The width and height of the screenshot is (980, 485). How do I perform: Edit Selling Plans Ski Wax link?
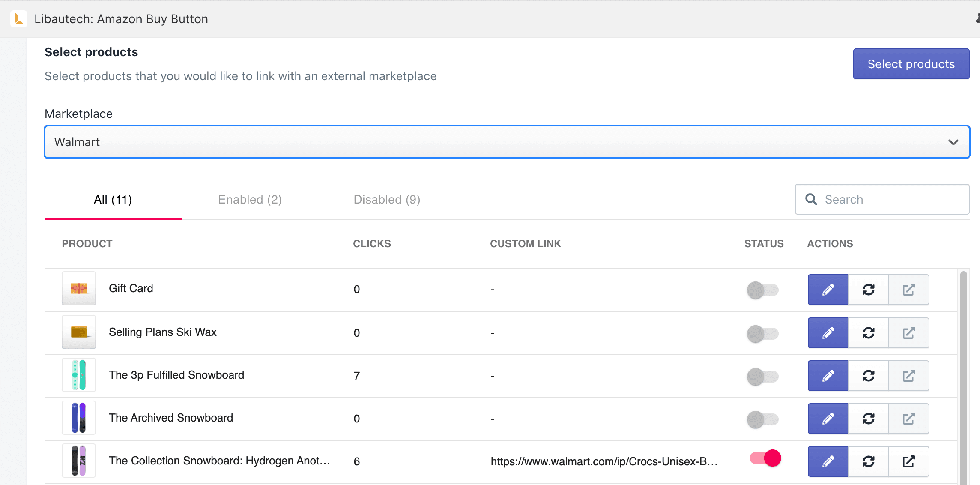(x=828, y=333)
